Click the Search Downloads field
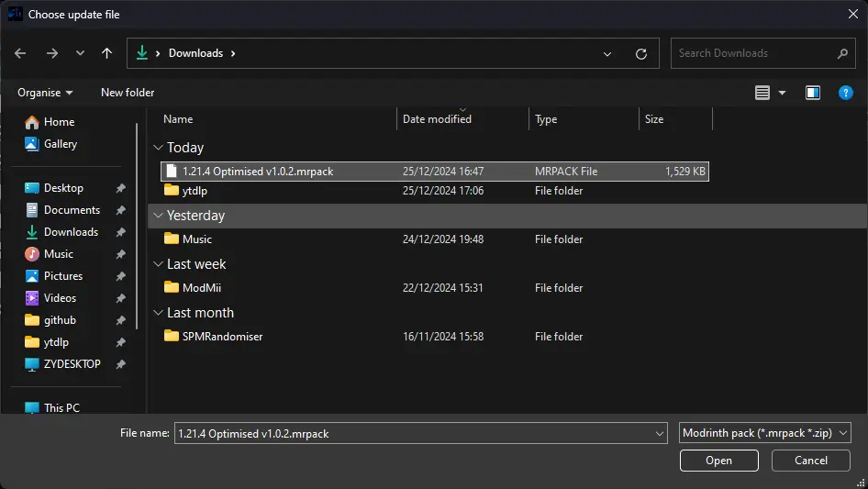The image size is (868, 489). [x=754, y=53]
